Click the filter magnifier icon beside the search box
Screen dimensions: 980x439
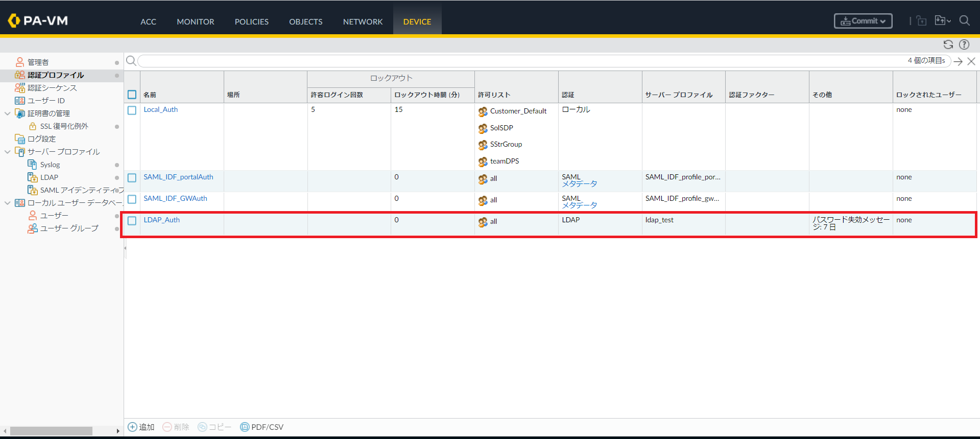tap(131, 61)
